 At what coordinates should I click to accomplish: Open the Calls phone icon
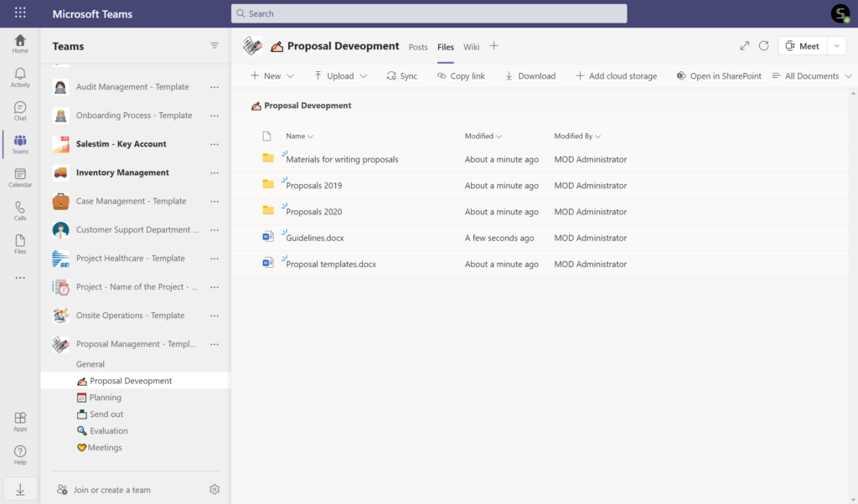tap(20, 211)
